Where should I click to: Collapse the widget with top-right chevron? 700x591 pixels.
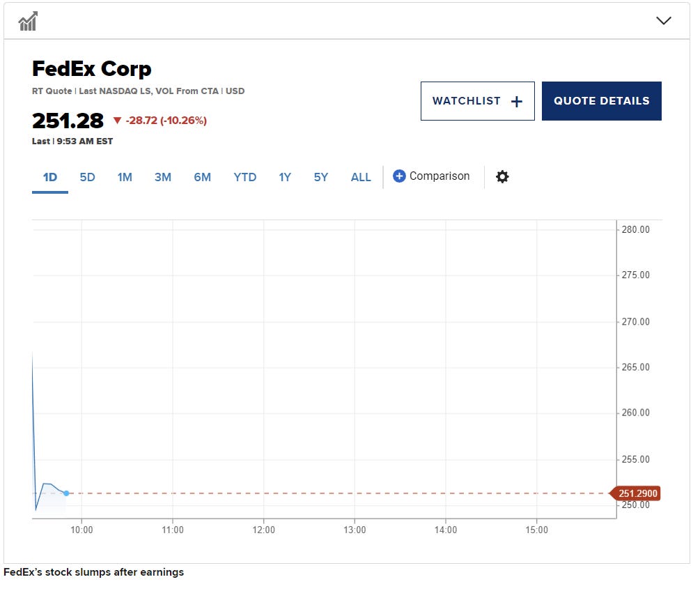point(663,21)
